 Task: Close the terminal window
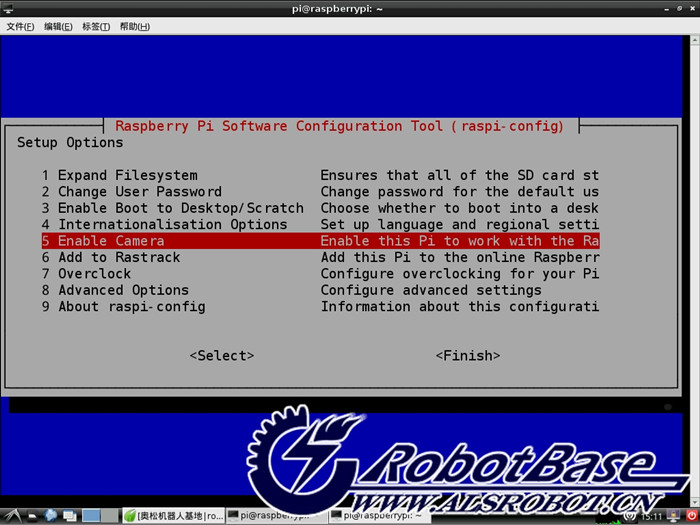click(692, 8)
